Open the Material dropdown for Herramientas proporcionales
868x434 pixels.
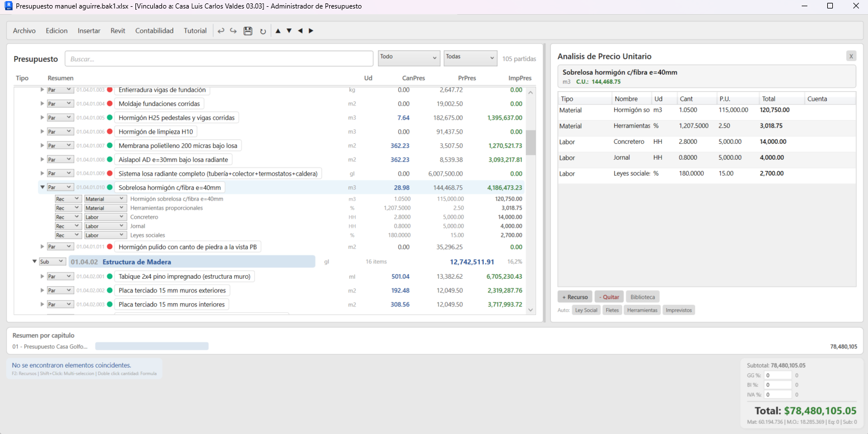(105, 208)
